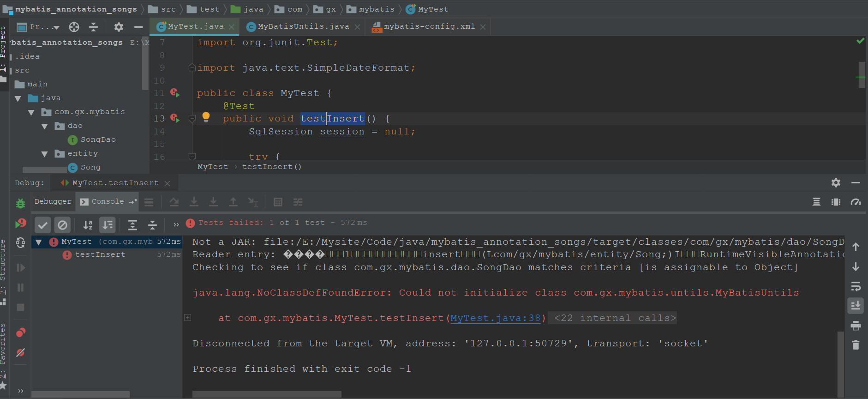This screenshot has width=868, height=399.
Task: Toggle Show Passed tests checkmark
Action: 42,225
